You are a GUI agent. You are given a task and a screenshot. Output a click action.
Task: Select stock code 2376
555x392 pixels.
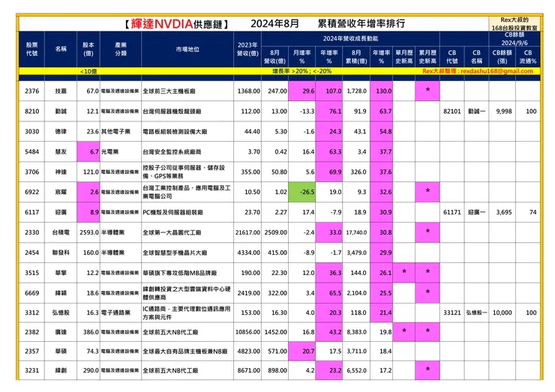[31, 91]
